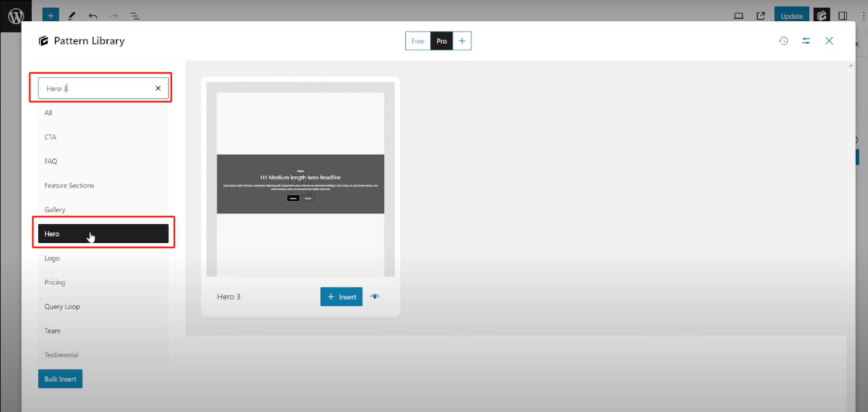Add new collection with plus tab
This screenshot has width=868, height=412.
[x=462, y=41]
